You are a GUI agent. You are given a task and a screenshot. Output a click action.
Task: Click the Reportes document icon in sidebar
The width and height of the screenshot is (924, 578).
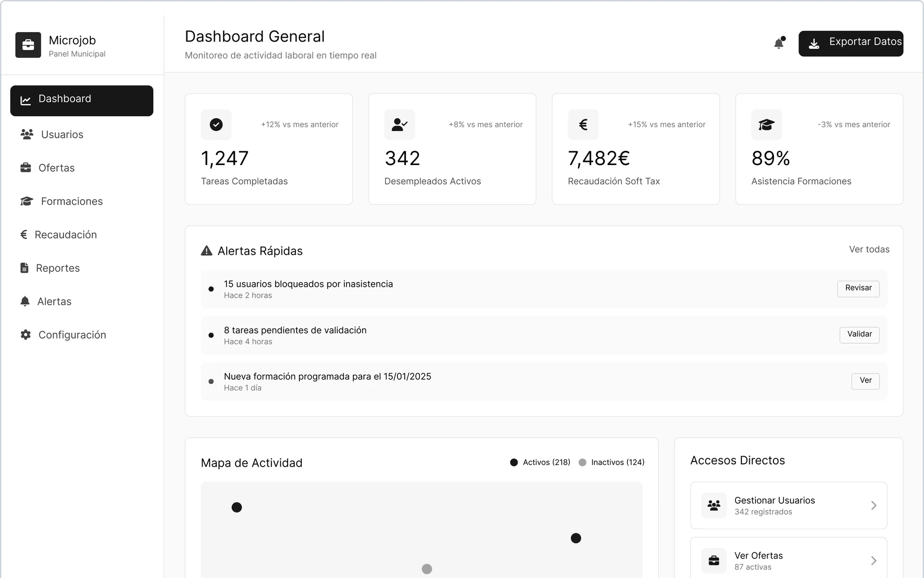point(24,268)
